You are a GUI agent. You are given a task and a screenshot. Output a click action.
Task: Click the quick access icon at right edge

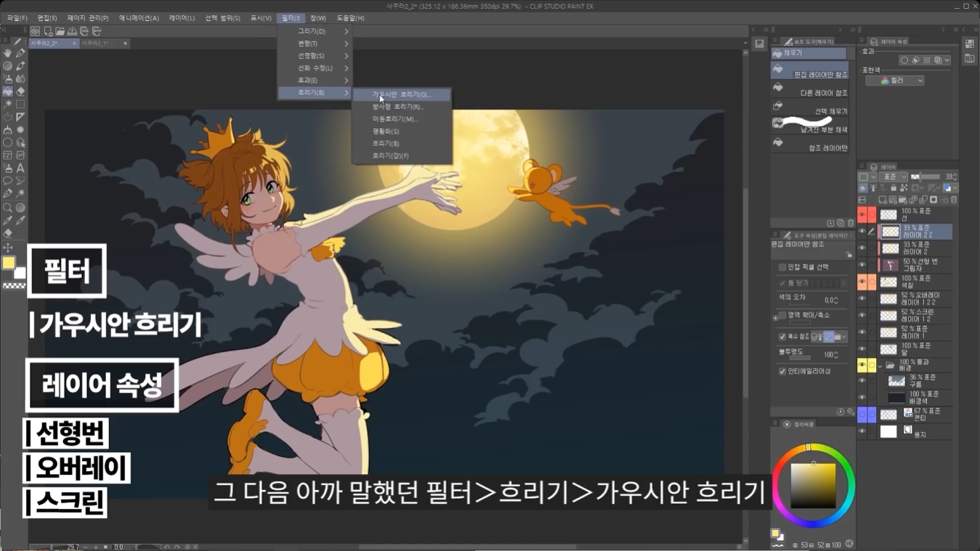(970, 44)
